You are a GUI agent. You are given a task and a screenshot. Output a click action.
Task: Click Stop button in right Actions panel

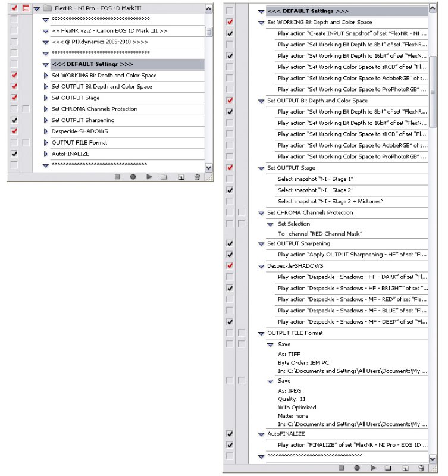(x=341, y=468)
